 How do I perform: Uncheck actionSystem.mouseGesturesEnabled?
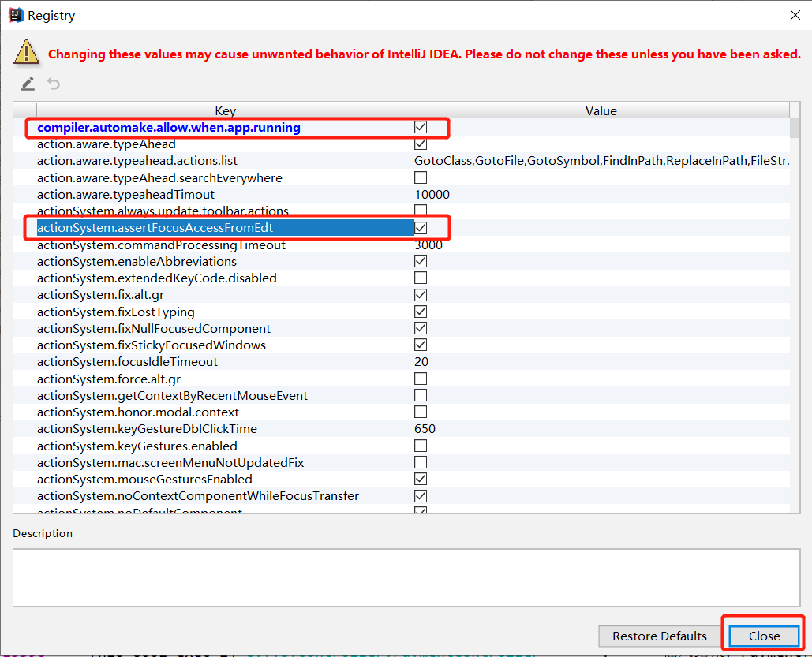421,479
